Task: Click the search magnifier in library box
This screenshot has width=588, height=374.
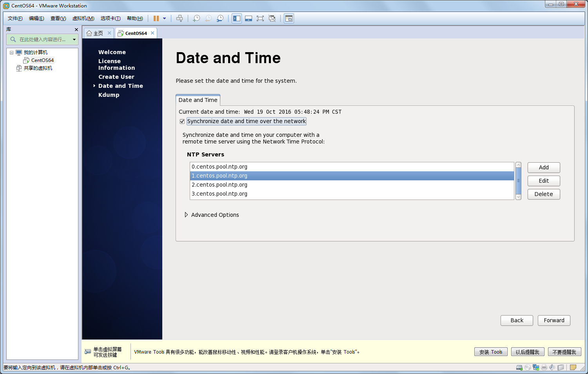Action: tap(13, 39)
